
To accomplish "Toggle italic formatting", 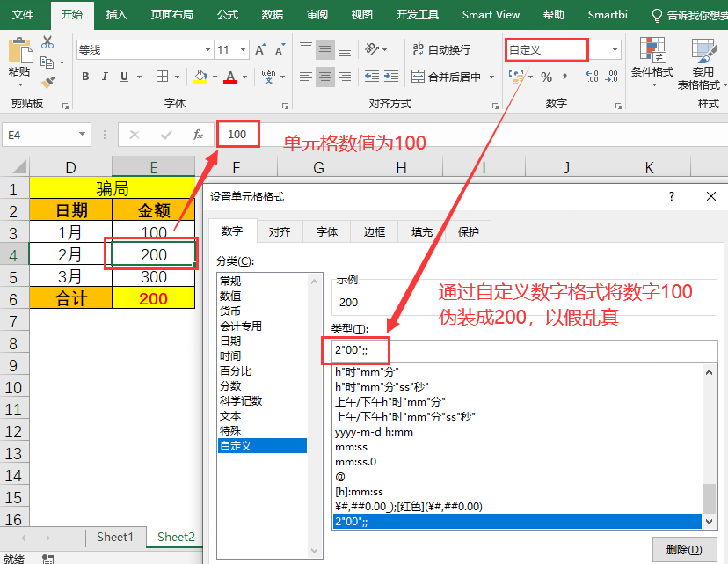I will (105, 77).
